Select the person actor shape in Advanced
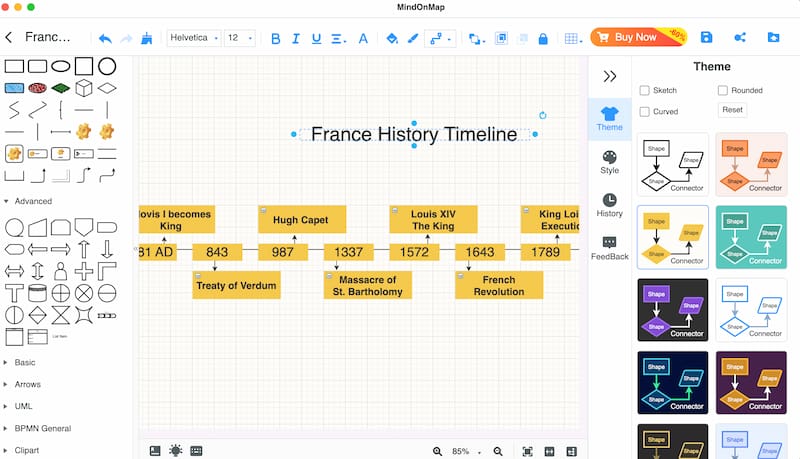 [x=61, y=271]
